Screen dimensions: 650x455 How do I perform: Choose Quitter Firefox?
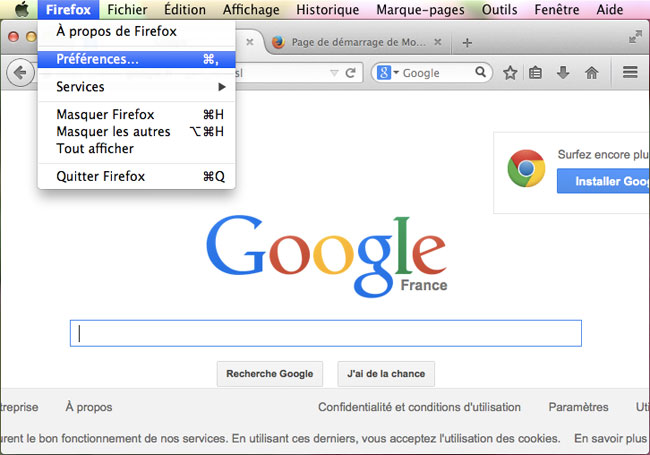point(136,176)
